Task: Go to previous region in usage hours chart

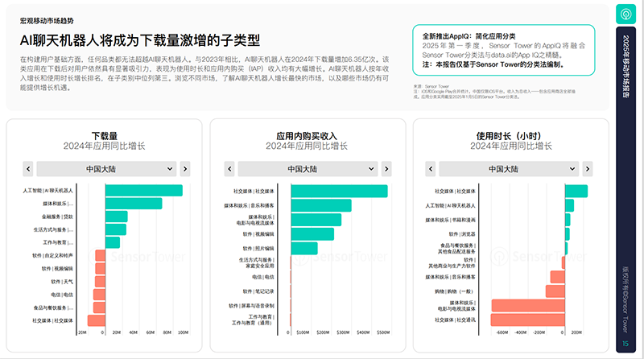Action: click(431, 169)
